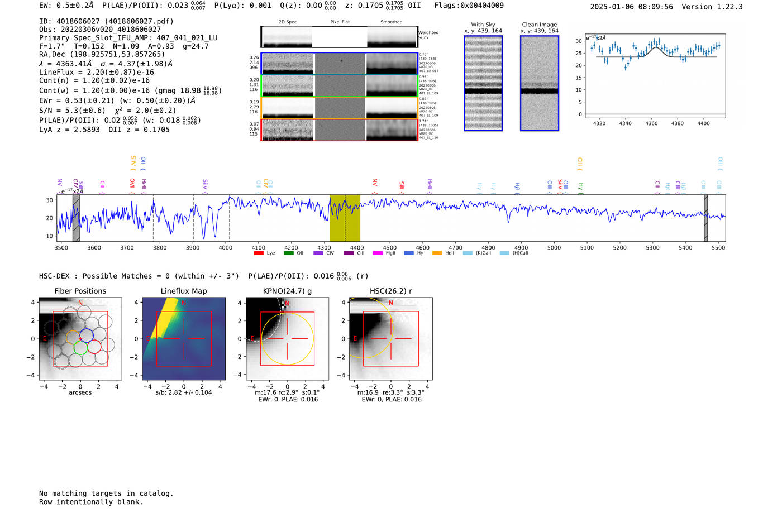Click the Obs: 20220306v020_4018606027 line

(100, 30)
